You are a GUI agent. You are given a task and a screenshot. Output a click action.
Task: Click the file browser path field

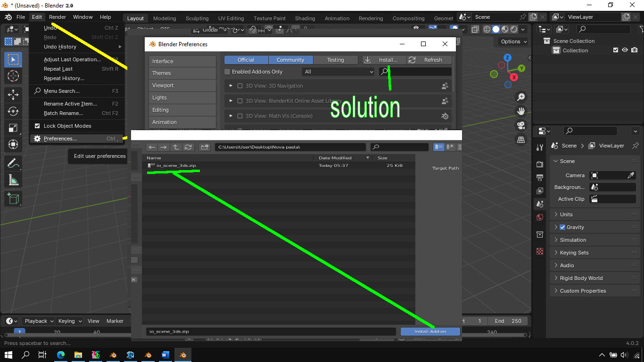[x=290, y=147]
